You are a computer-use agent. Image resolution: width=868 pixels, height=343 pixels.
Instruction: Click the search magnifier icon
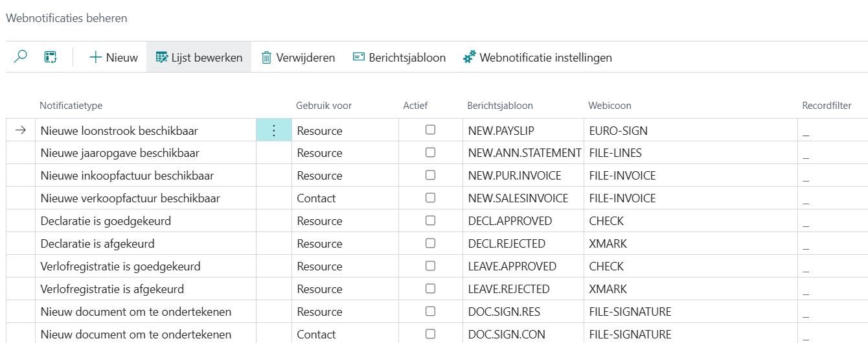(21, 57)
